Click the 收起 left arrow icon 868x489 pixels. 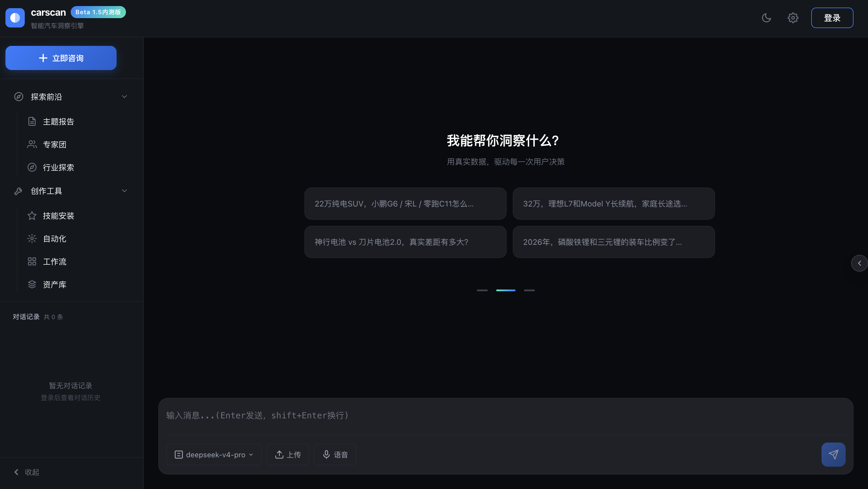[x=16, y=472]
